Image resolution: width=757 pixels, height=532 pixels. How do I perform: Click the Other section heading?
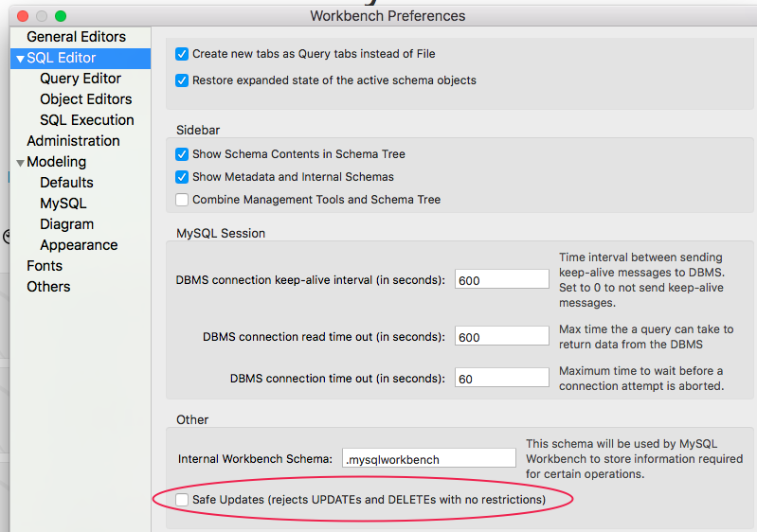pyautogui.click(x=192, y=419)
